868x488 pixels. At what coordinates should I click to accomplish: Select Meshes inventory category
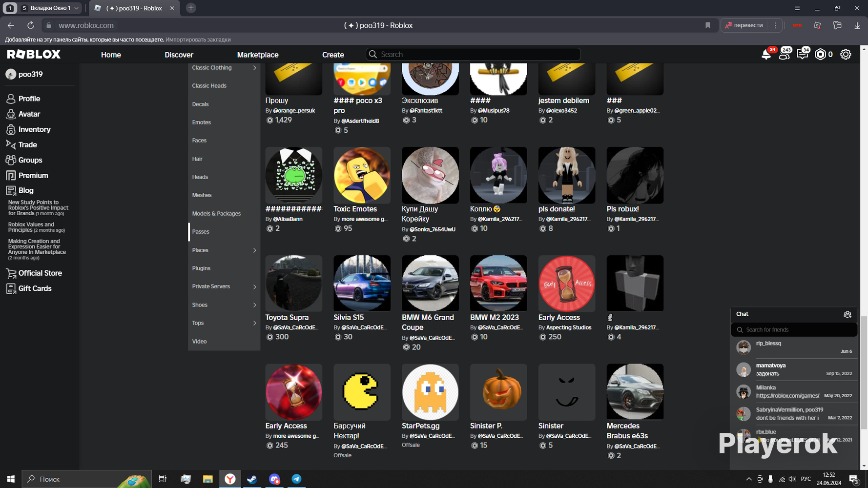click(x=202, y=195)
